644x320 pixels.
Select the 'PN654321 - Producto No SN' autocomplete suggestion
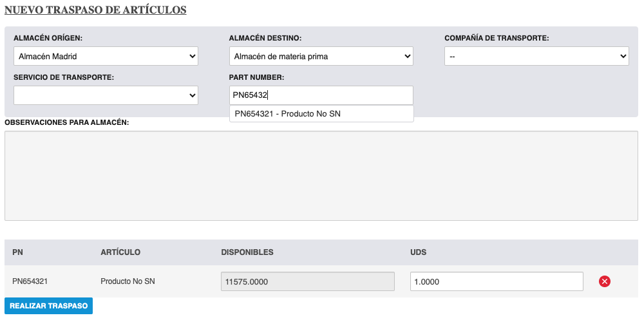(x=288, y=114)
